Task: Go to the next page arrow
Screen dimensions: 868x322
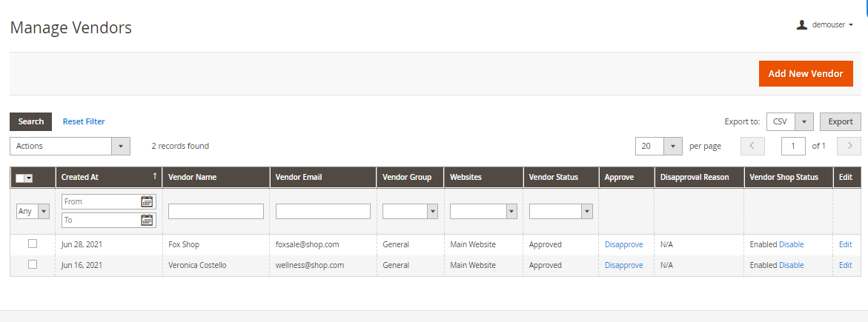Action: [849, 146]
